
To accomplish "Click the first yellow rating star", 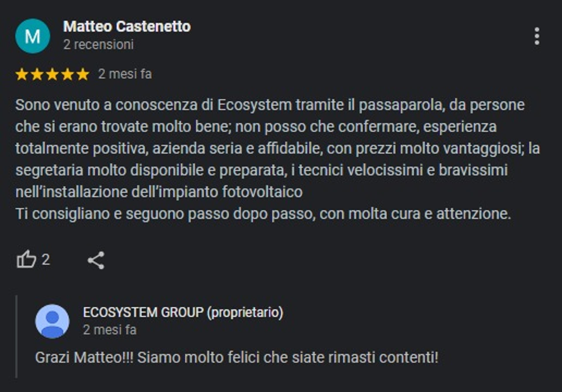I will 22,74.
